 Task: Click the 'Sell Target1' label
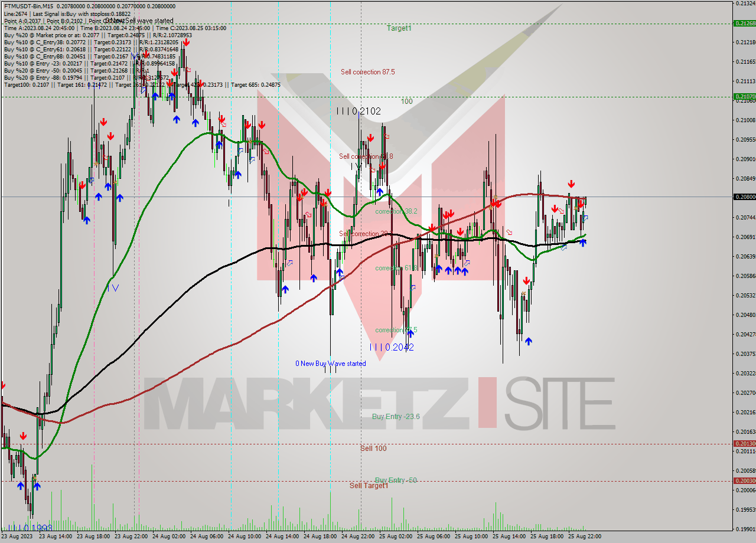(369, 486)
